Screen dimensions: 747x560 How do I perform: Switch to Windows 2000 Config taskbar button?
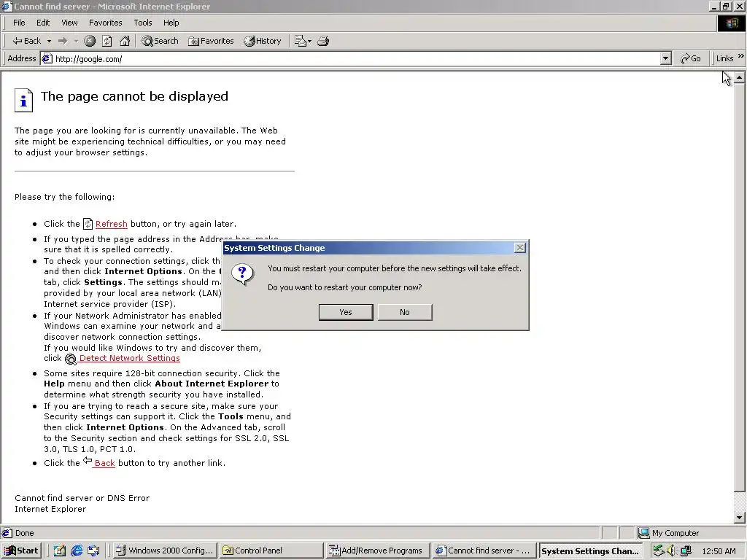(165, 551)
